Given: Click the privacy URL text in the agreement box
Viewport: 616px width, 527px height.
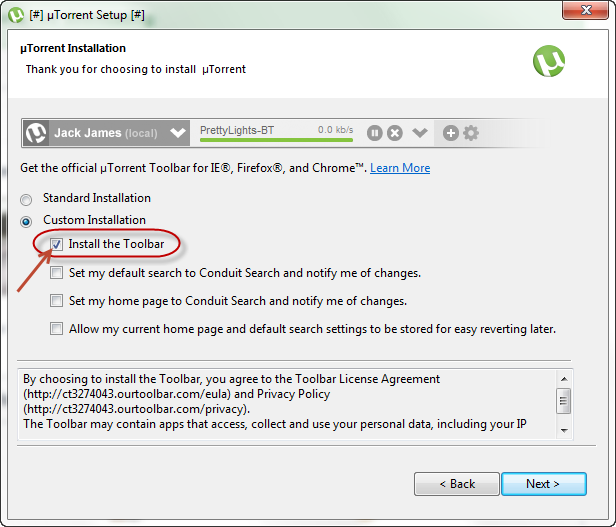Looking at the screenshot, I should (x=136, y=409).
